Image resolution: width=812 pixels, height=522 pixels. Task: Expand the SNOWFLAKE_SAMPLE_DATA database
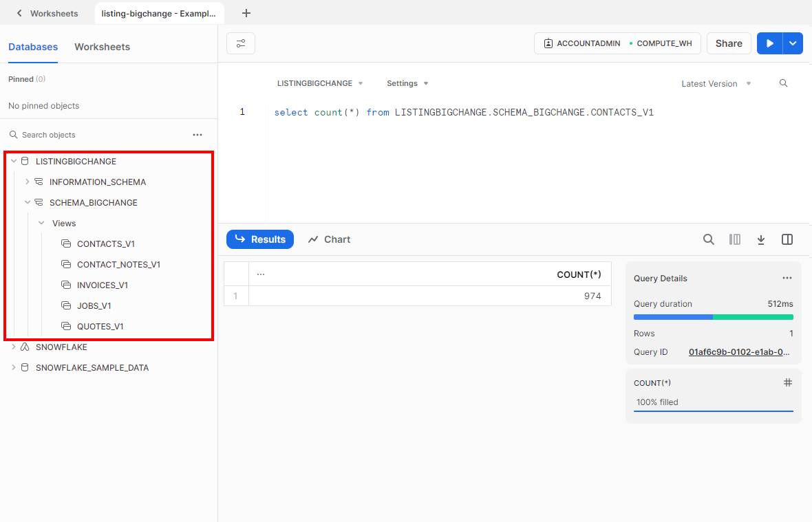tap(14, 368)
